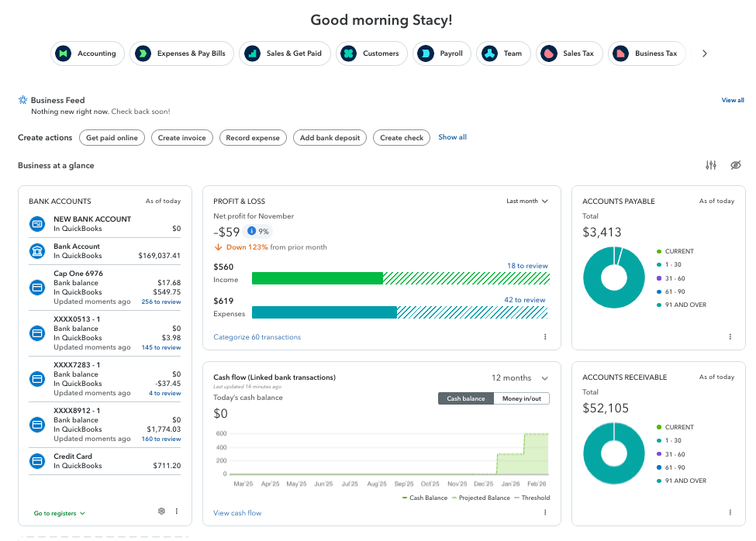Open the settings gear in Bank Accounts panel
Image resolution: width=756 pixels, height=541 pixels.
161,511
